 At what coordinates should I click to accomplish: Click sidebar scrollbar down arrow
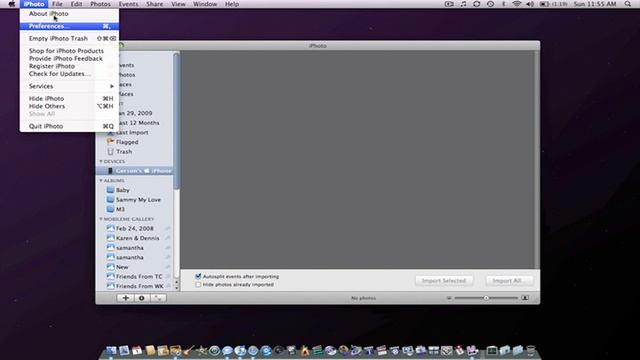coord(177,288)
